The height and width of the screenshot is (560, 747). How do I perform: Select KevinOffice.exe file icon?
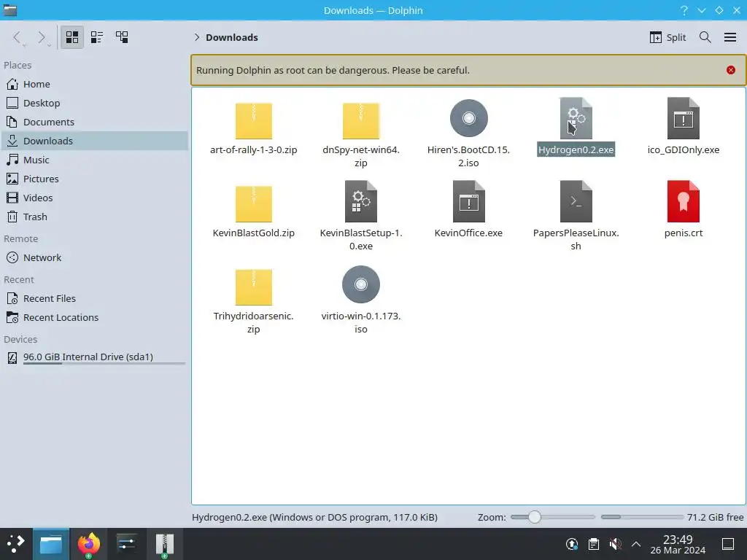tap(469, 201)
